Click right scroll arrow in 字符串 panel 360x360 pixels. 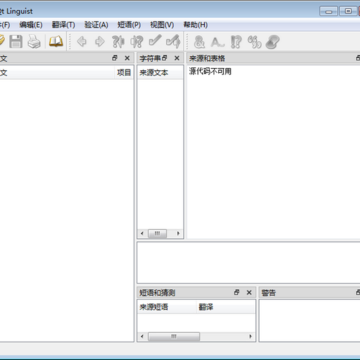(178, 233)
